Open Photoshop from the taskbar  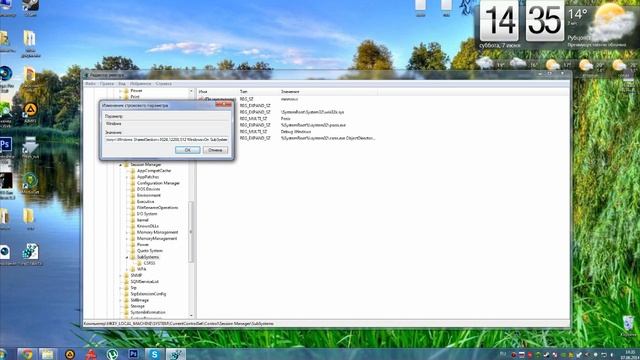click(x=133, y=354)
